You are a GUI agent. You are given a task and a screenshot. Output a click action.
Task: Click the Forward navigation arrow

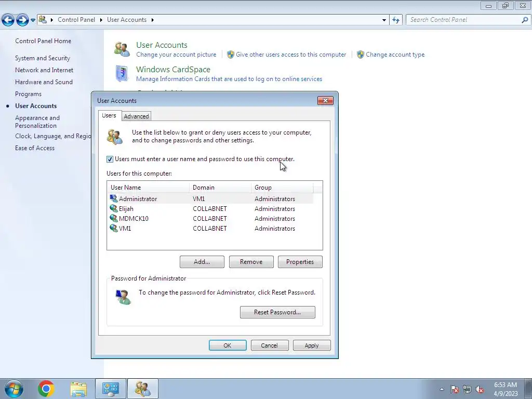coord(22,20)
